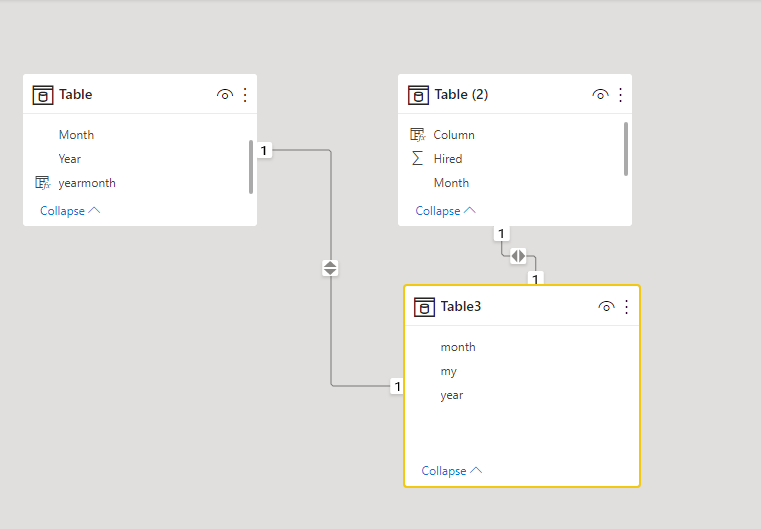Viewport: 761px width, 529px height.
Task: Select Hired field in Table (2)
Action: 447,159
